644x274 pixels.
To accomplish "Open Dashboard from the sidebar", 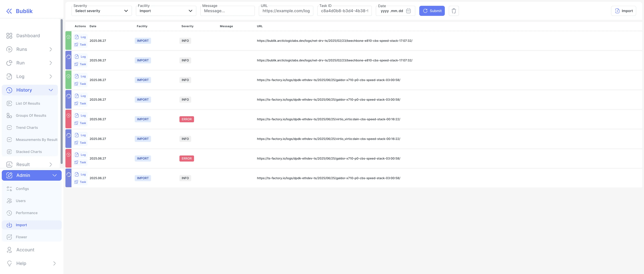I will tap(28, 36).
